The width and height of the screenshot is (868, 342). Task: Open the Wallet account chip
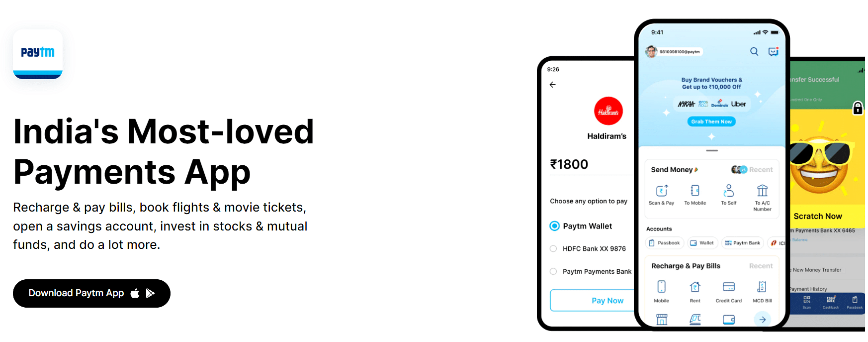[702, 243]
